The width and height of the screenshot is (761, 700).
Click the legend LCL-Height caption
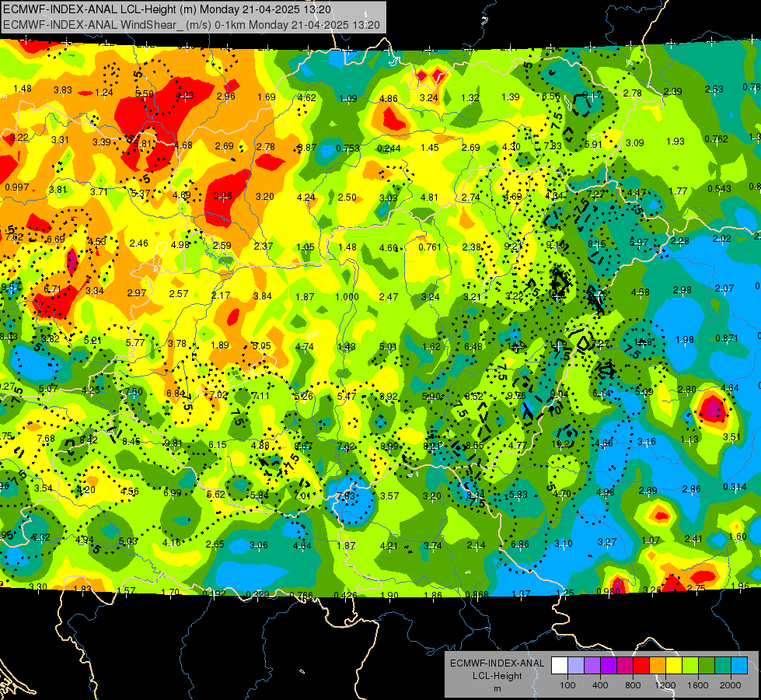[x=497, y=676]
